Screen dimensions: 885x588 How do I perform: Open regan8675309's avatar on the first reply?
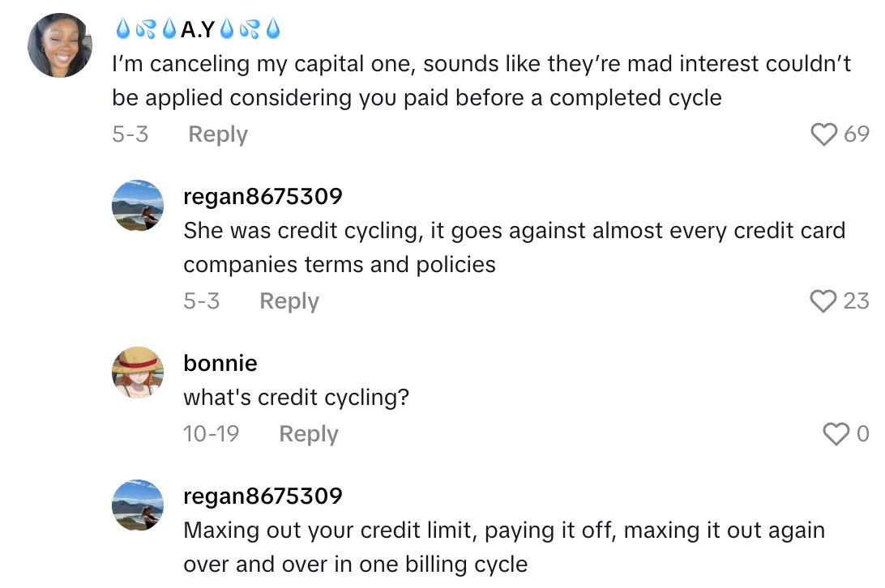tap(138, 206)
